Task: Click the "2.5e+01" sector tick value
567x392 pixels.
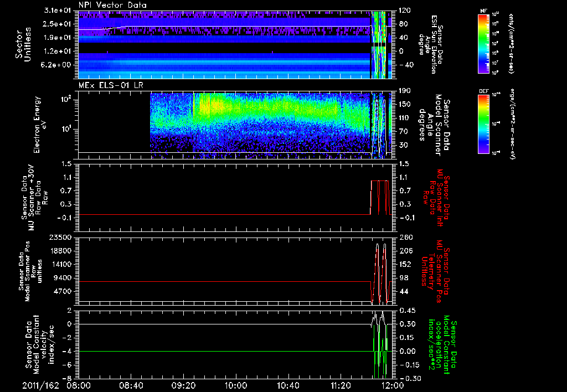Action: [x=58, y=24]
